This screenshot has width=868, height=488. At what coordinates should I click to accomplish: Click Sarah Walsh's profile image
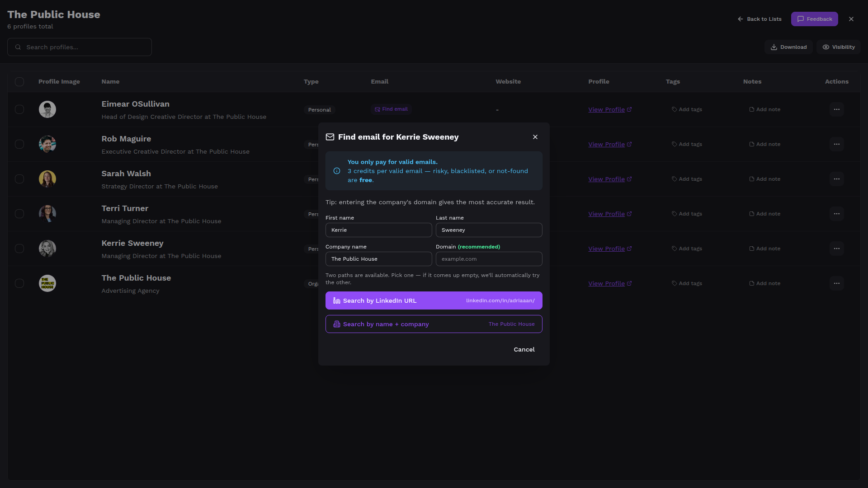click(x=47, y=179)
